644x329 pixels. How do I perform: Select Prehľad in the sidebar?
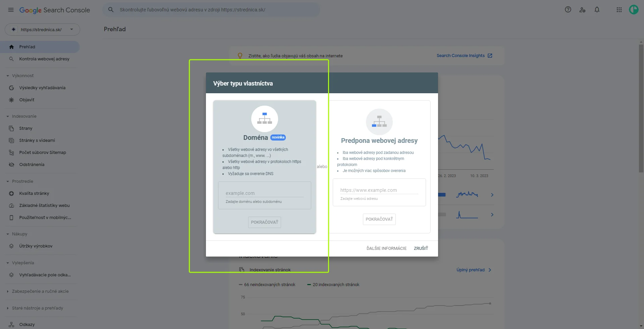(40, 47)
